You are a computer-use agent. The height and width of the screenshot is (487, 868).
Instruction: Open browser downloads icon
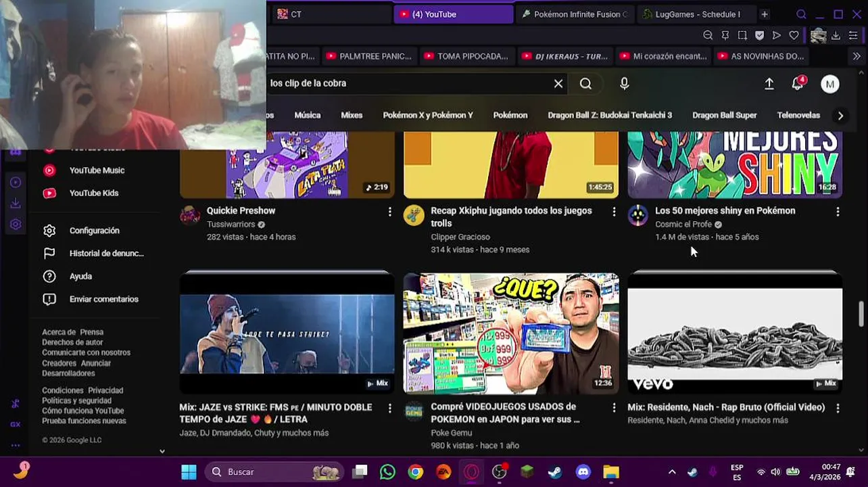click(x=836, y=35)
